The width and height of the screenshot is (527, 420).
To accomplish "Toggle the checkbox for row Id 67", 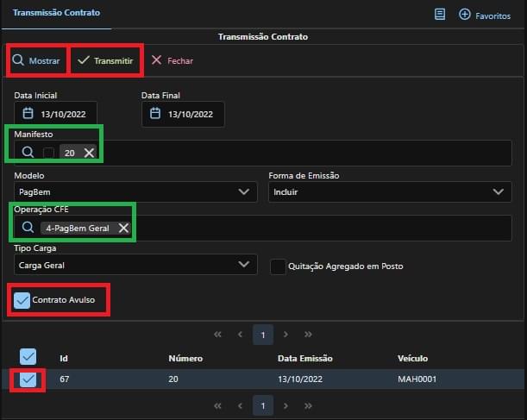I will pyautogui.click(x=28, y=379).
